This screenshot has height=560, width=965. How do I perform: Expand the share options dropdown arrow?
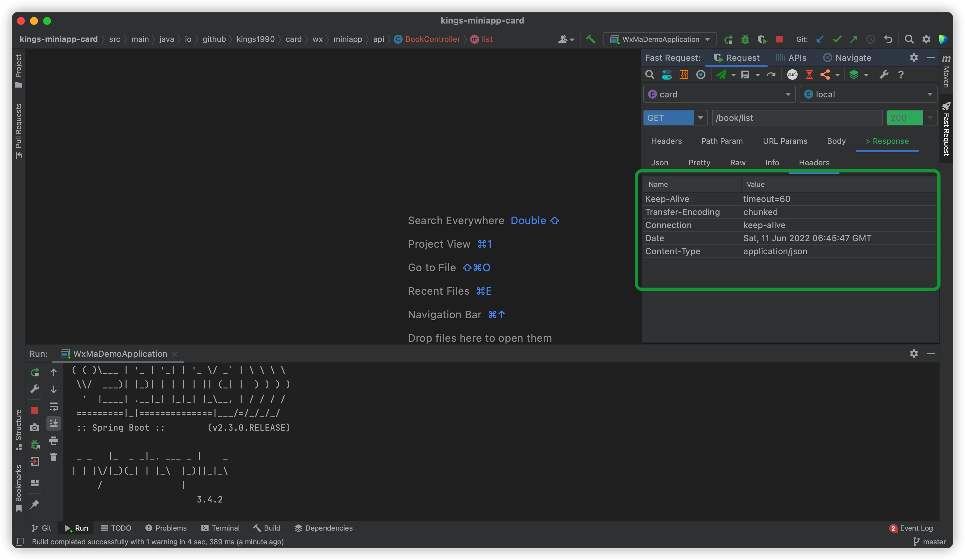838,75
